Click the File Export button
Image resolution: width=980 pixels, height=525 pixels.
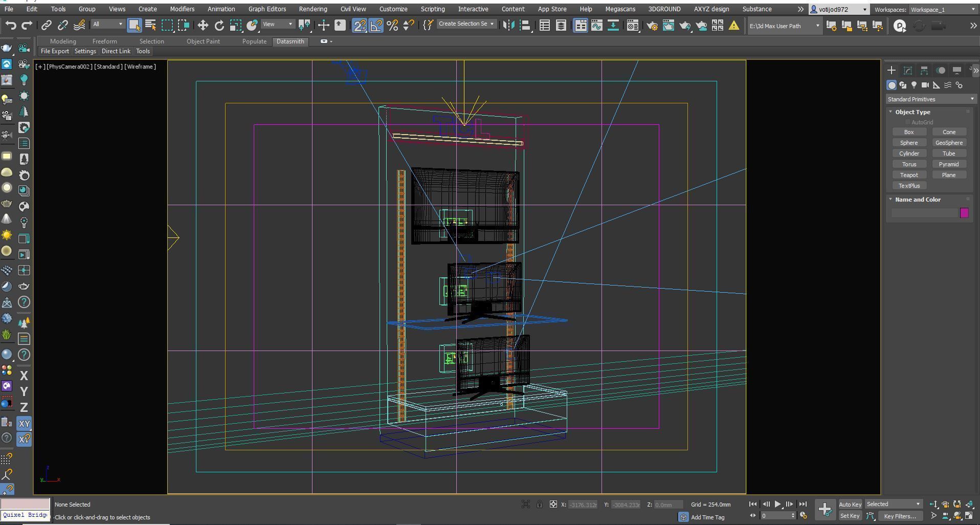(x=55, y=51)
